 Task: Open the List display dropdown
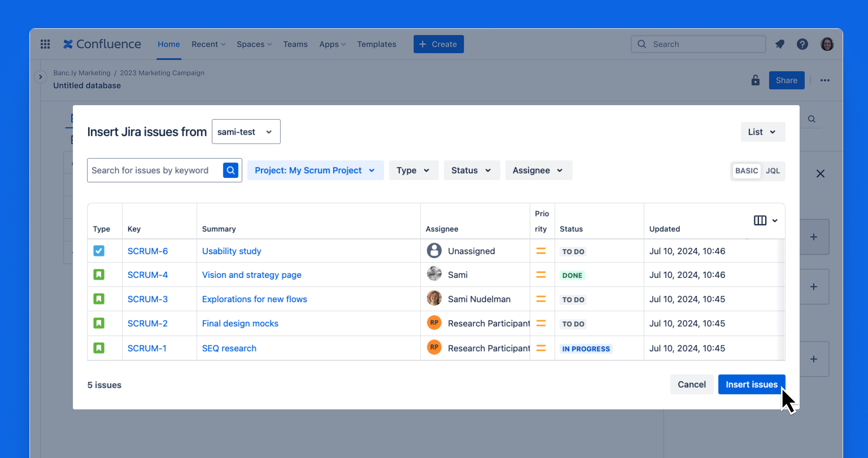click(763, 132)
